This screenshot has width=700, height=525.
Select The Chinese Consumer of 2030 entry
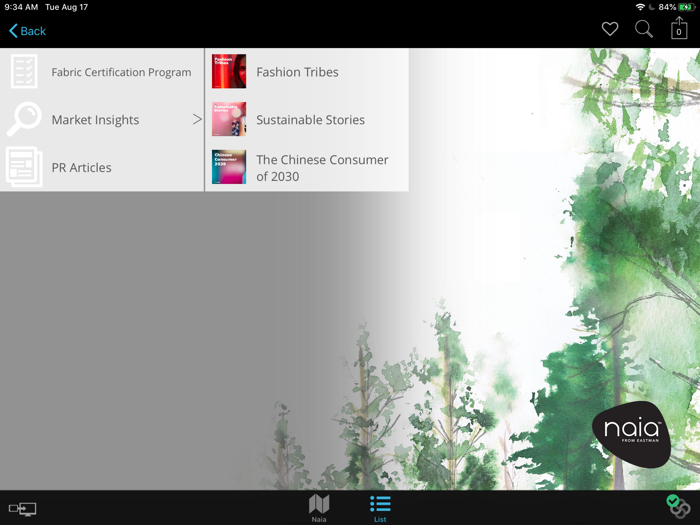coord(307,167)
